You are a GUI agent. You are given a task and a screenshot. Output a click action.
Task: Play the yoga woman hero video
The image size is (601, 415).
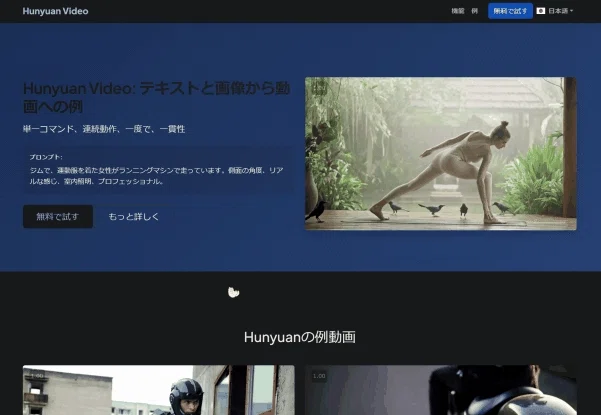click(x=440, y=154)
